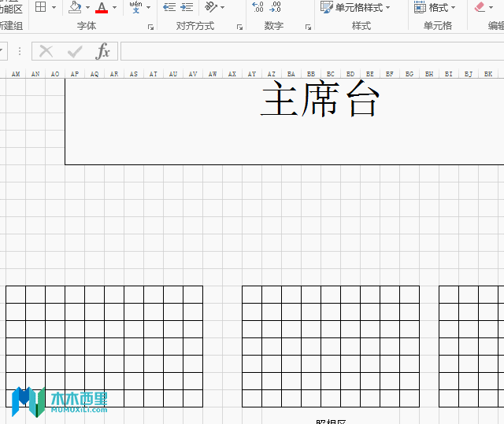Open the 单元格样式 dropdown
Image resolution: width=504 pixels, height=424 pixels.
click(355, 7)
